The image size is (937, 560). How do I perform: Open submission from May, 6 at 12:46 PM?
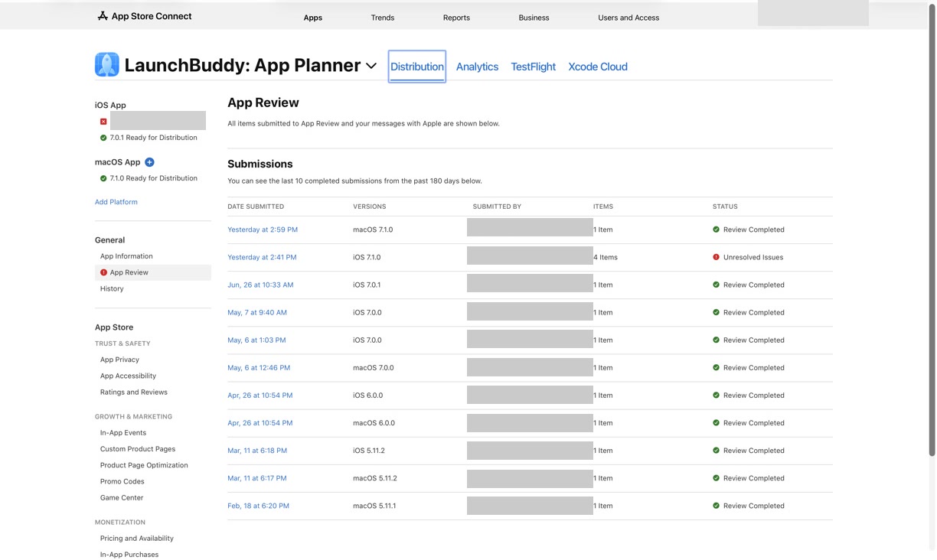(x=259, y=368)
